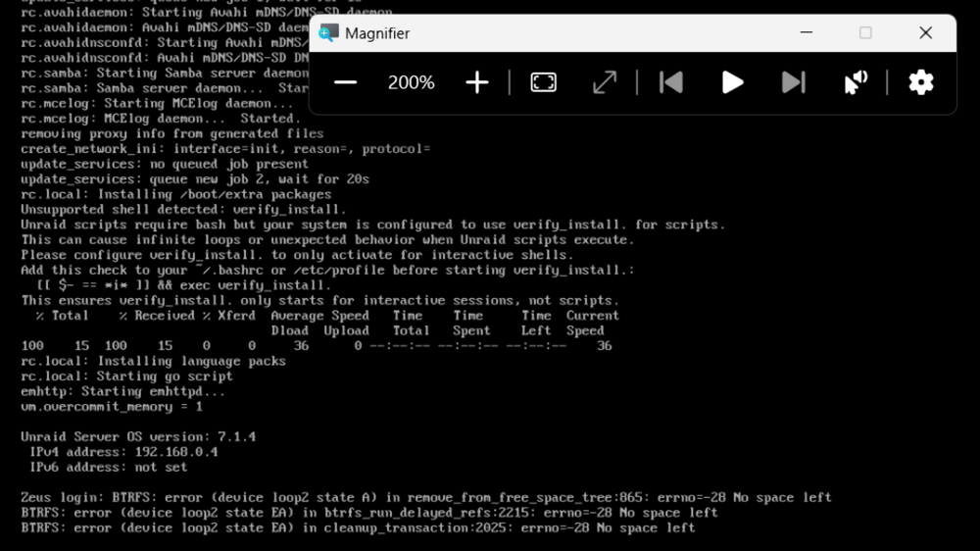The width and height of the screenshot is (980, 551).
Task: Click the 'IPv6 address: not set' line
Action: [x=108, y=468]
